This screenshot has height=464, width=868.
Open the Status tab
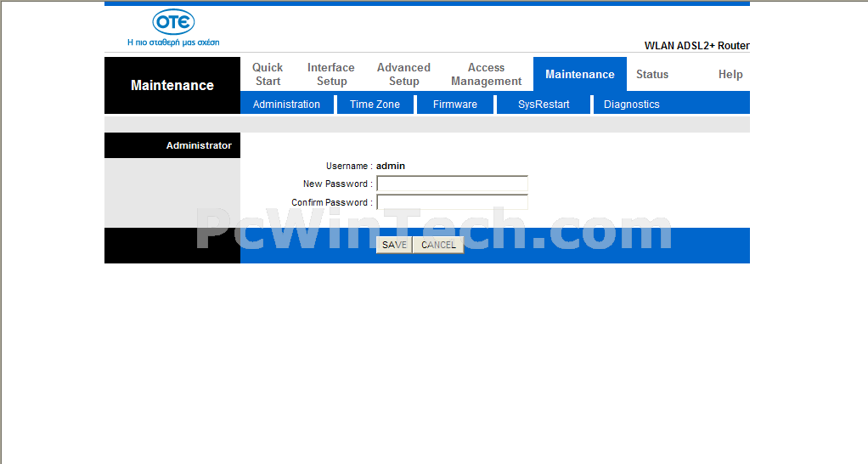tap(652, 74)
